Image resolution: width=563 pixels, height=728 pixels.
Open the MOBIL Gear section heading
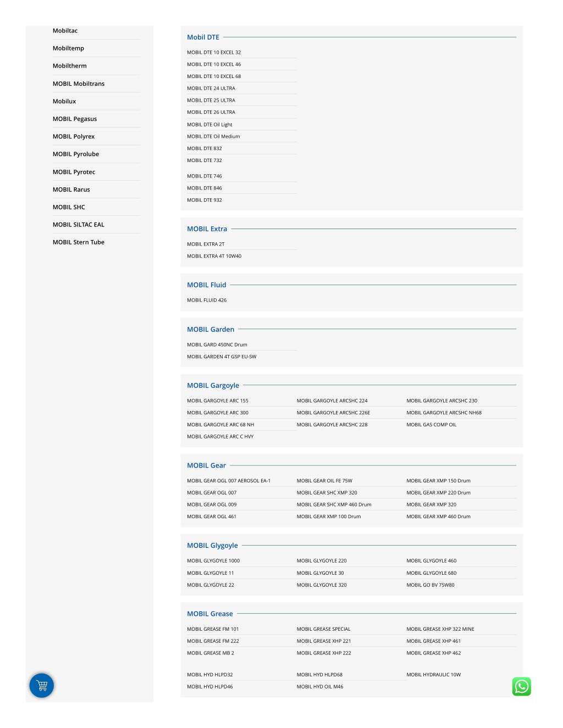[206, 465]
